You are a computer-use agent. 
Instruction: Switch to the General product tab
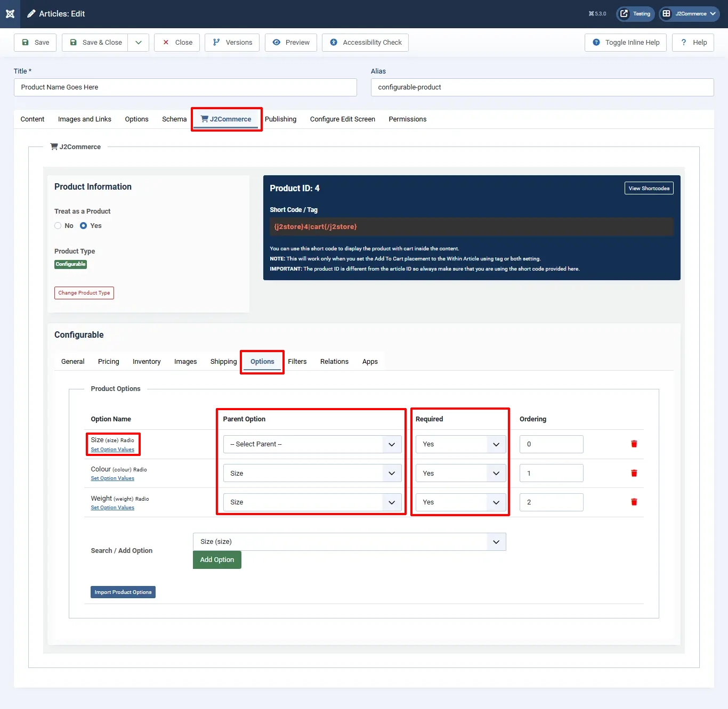coord(73,362)
